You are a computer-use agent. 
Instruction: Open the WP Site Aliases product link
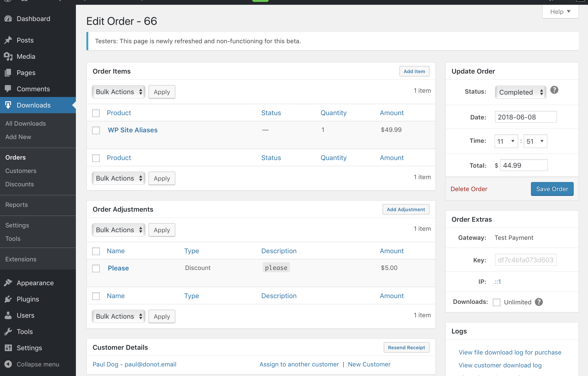tap(133, 130)
